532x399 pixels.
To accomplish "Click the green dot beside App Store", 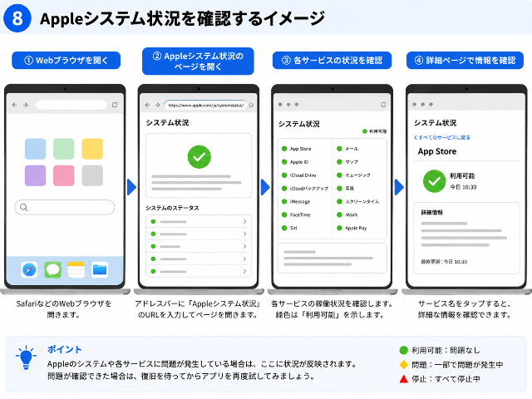I will [284, 149].
